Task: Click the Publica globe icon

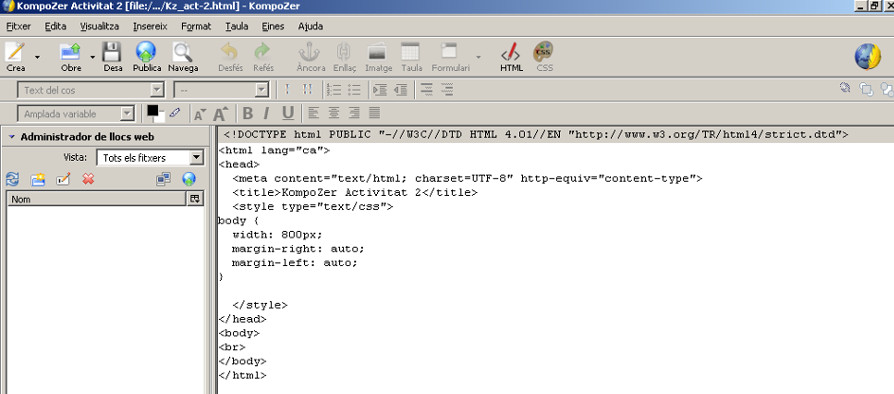Action: point(146,52)
